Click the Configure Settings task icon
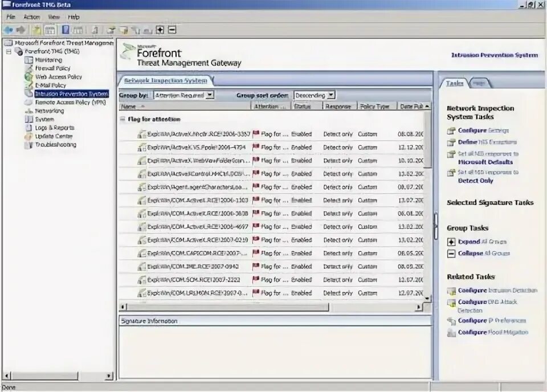The width and height of the screenshot is (547, 392). [x=451, y=130]
